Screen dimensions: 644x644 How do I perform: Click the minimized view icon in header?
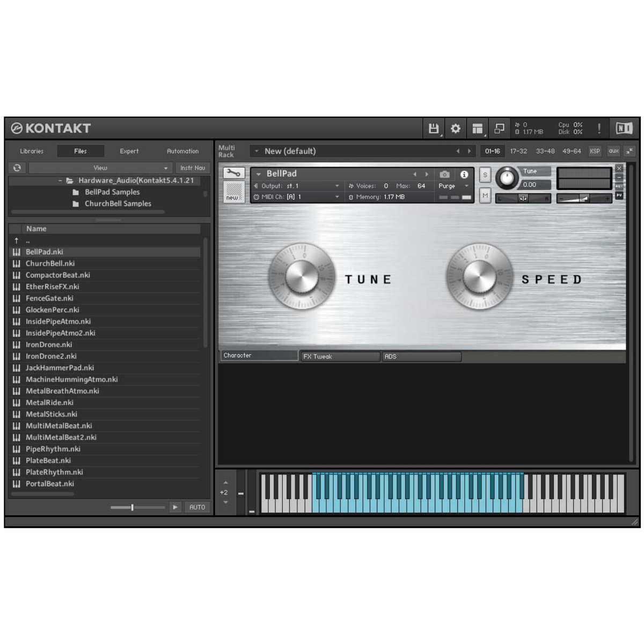pyautogui.click(x=499, y=128)
